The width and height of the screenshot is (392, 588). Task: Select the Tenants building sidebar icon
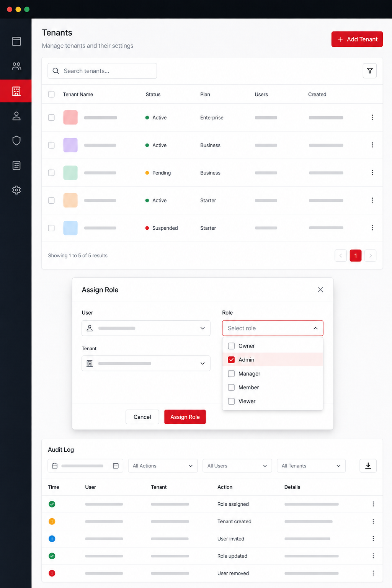(x=16, y=91)
